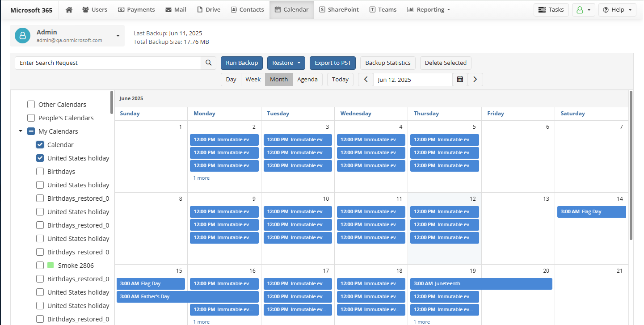The image size is (644, 325).
Task: Open the Mail tab
Action: click(176, 9)
